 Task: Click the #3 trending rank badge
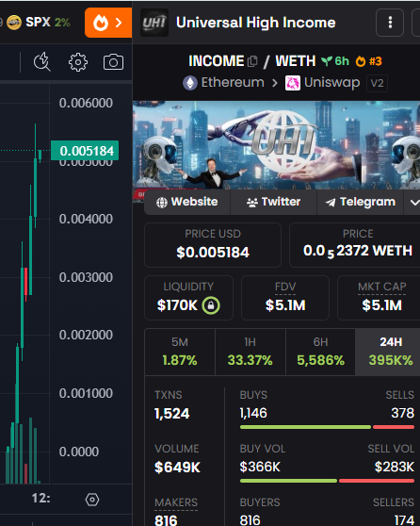[369, 61]
